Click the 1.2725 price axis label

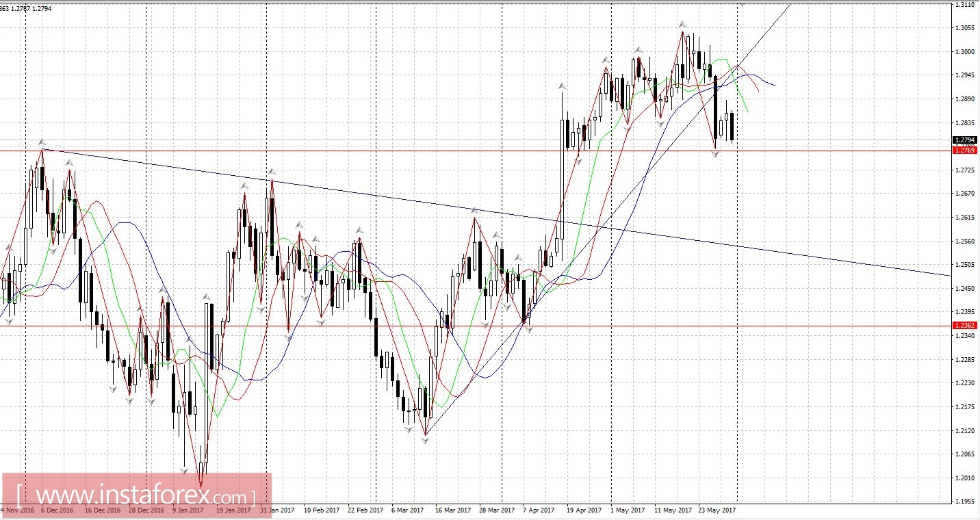[x=965, y=170]
